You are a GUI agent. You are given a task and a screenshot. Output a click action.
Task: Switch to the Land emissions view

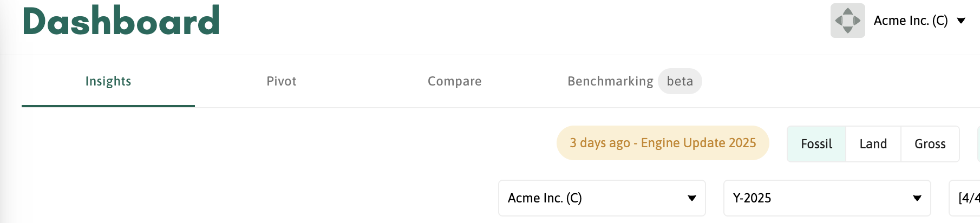click(873, 144)
